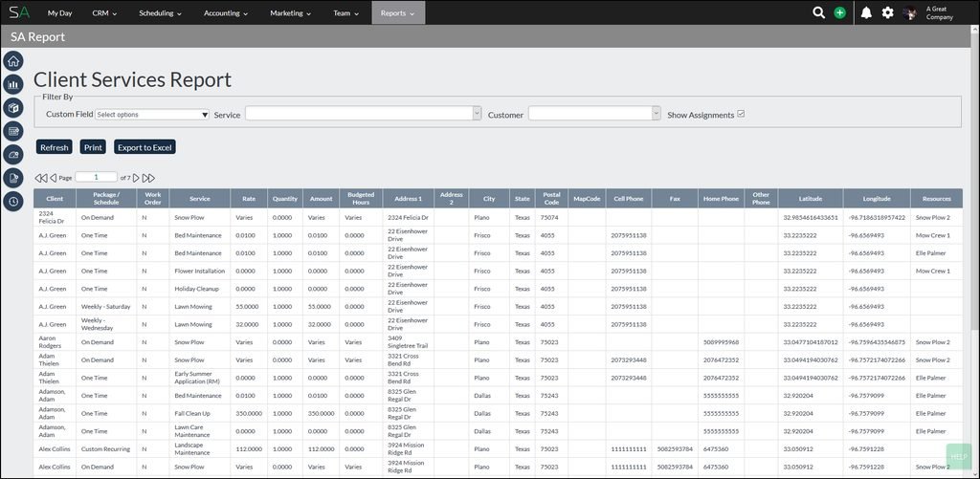The height and width of the screenshot is (479, 980).
Task: Expand the Customer filter dropdown arrow
Action: point(656,113)
